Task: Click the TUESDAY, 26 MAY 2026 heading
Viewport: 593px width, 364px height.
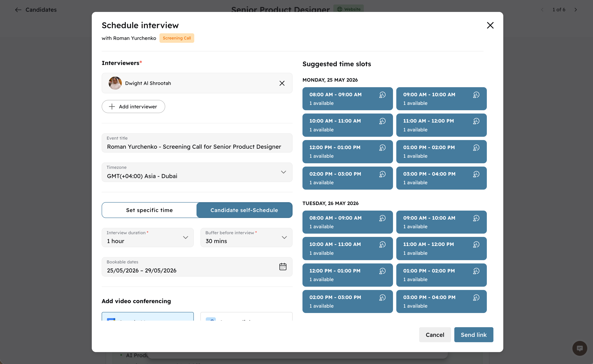Action: coord(330,203)
